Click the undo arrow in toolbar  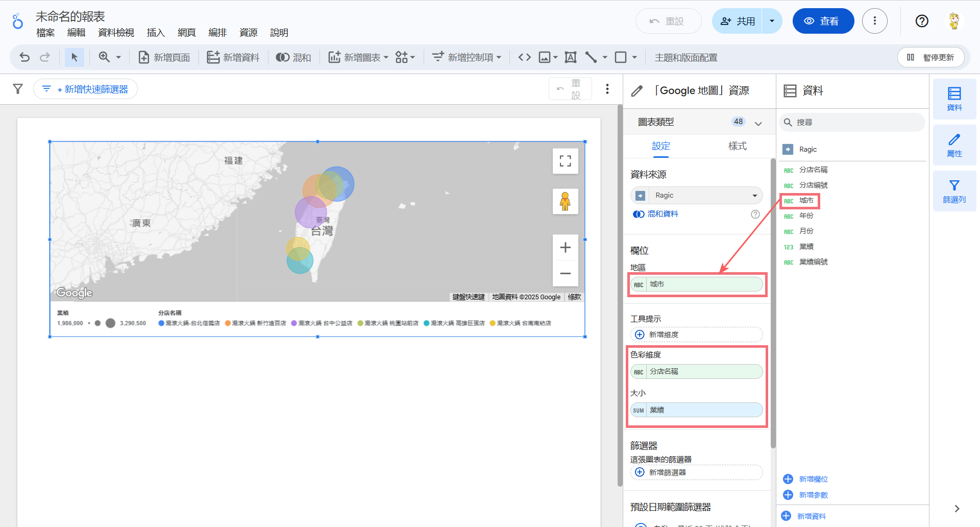(x=24, y=57)
